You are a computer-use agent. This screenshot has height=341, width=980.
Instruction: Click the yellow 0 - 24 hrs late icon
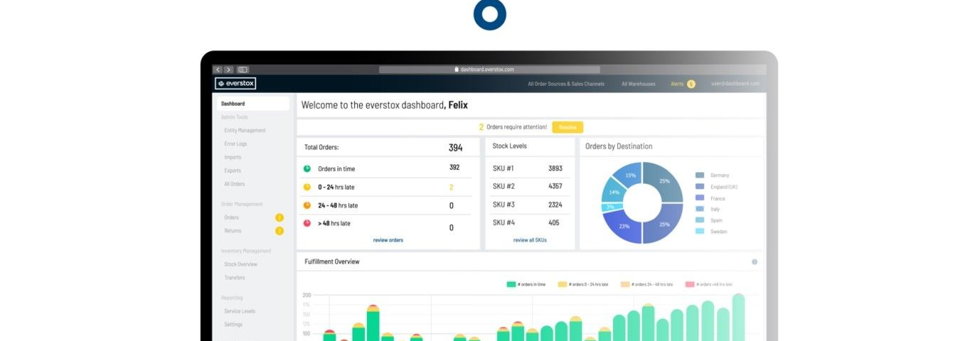[307, 187]
